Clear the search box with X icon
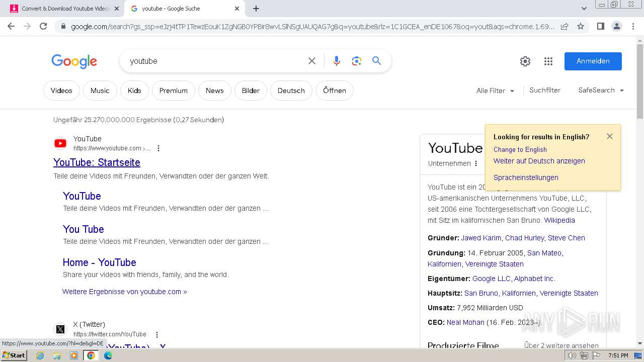644x362 pixels. 312,61
